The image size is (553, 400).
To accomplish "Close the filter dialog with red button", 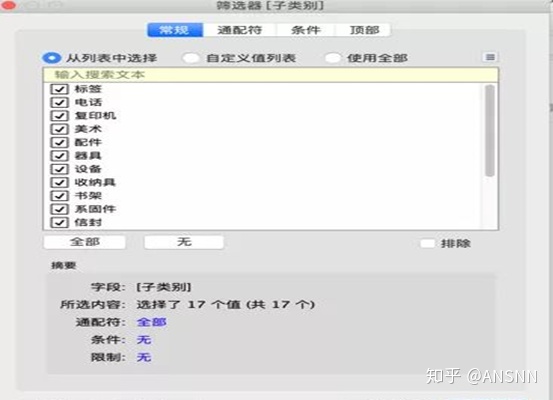I will (8, 5).
